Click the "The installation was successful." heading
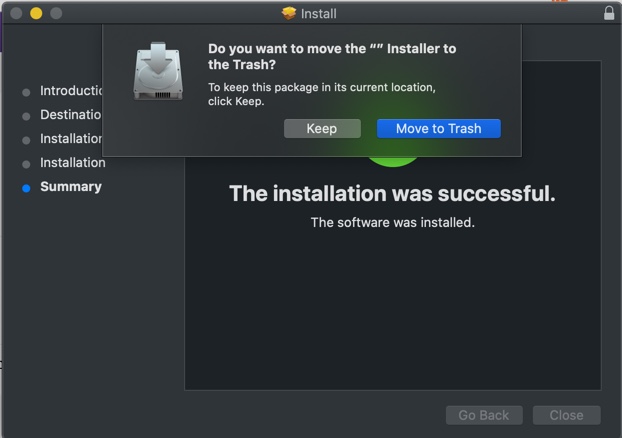This screenshot has height=438, width=622. tap(392, 193)
